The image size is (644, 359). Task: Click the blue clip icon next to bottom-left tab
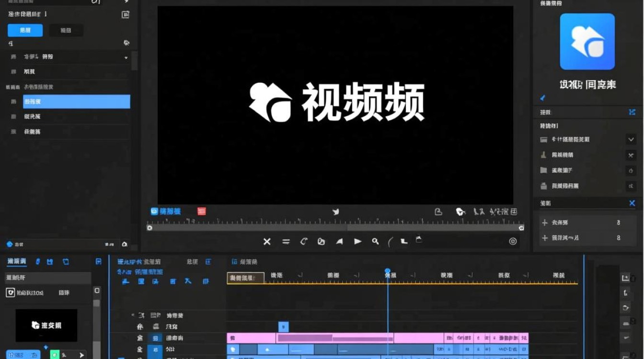pos(38,262)
